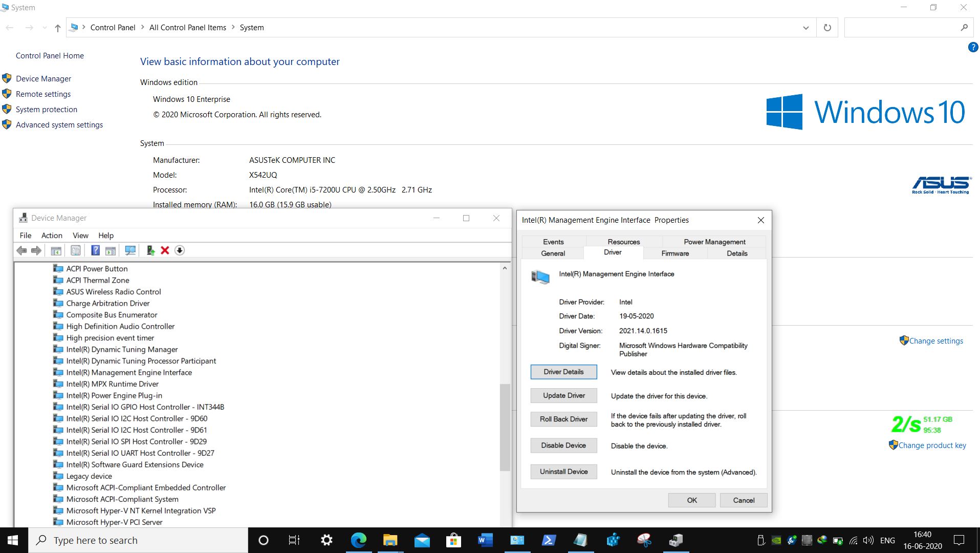Click the Task View icon on taskbar
Screen dimensions: 980x553
click(x=294, y=540)
